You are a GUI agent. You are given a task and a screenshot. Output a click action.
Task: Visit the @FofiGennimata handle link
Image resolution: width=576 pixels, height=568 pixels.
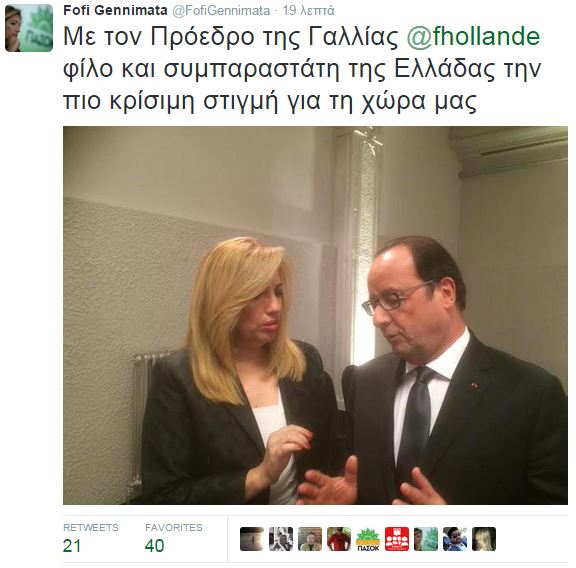pyautogui.click(x=221, y=11)
